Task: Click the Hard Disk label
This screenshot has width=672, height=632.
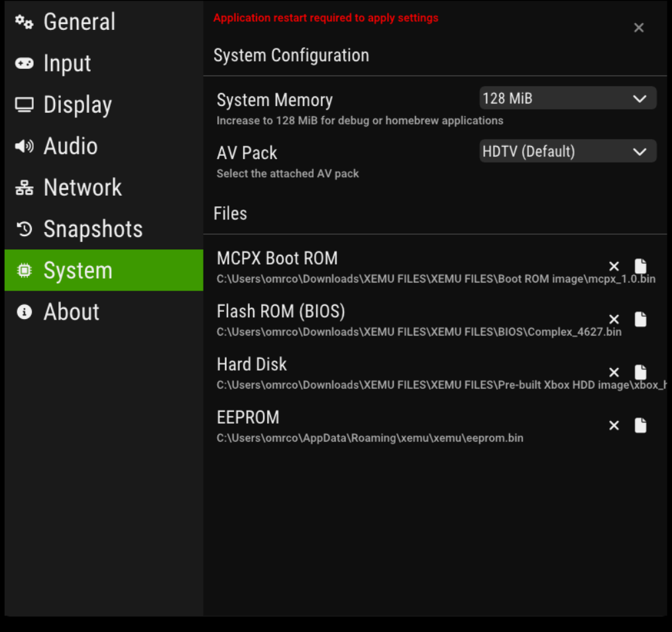Action: pos(252,365)
